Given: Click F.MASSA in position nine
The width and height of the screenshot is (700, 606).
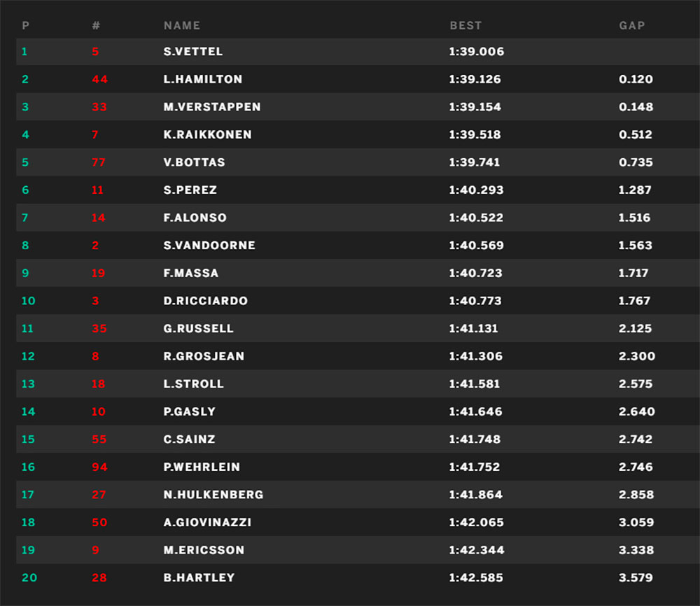Looking at the screenshot, I should [x=191, y=273].
